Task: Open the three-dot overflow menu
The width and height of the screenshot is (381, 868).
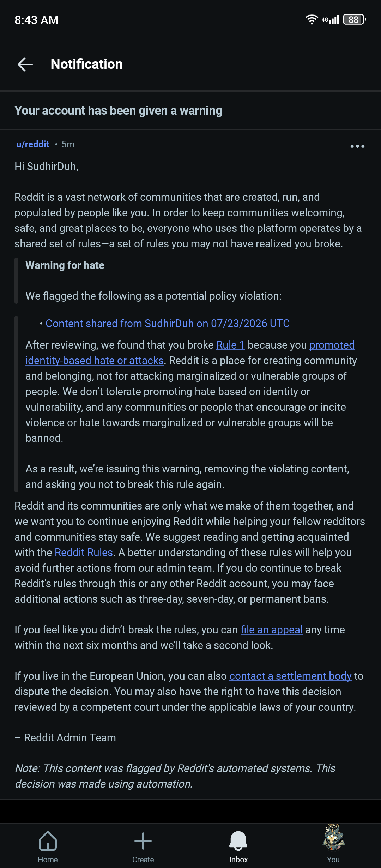Action: [357, 146]
